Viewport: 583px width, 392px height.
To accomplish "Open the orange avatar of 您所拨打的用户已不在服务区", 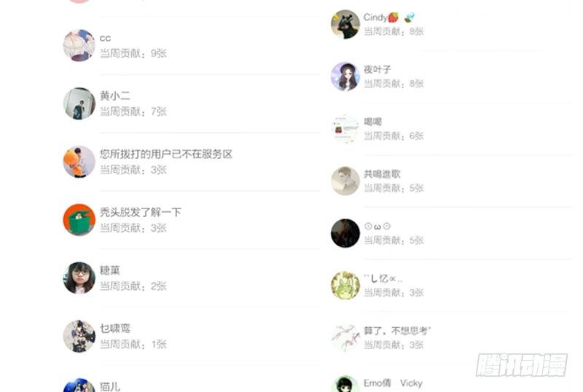I will (79, 162).
